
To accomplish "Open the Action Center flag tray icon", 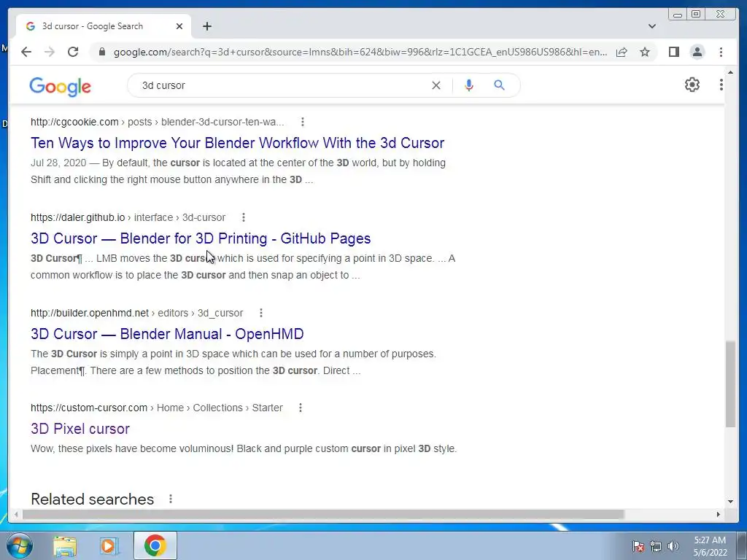I will tap(638, 546).
